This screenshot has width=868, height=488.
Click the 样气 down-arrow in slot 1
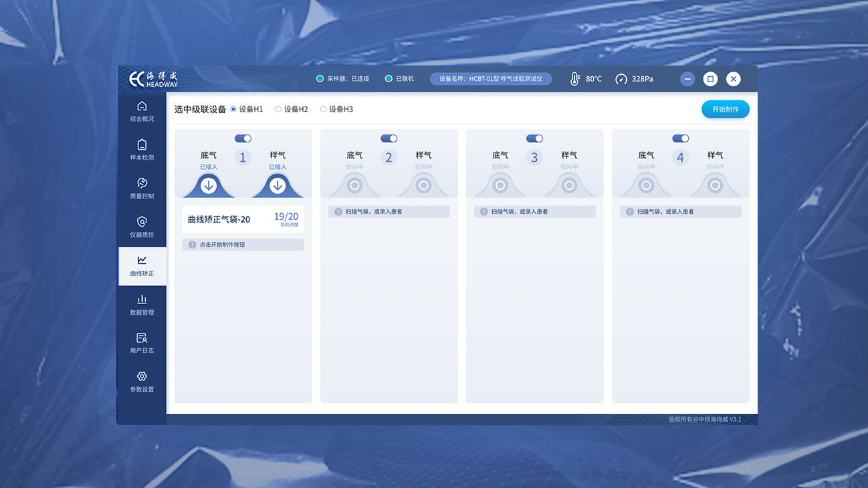pyautogui.click(x=278, y=186)
